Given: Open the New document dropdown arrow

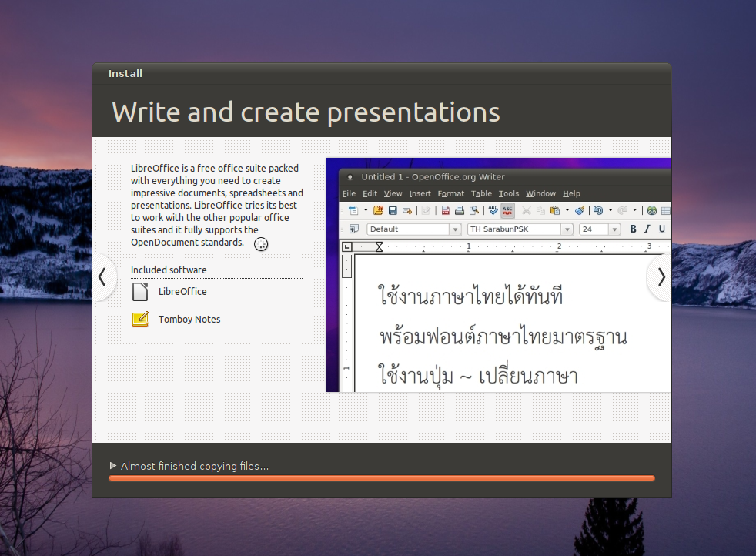Looking at the screenshot, I should coord(366,210).
